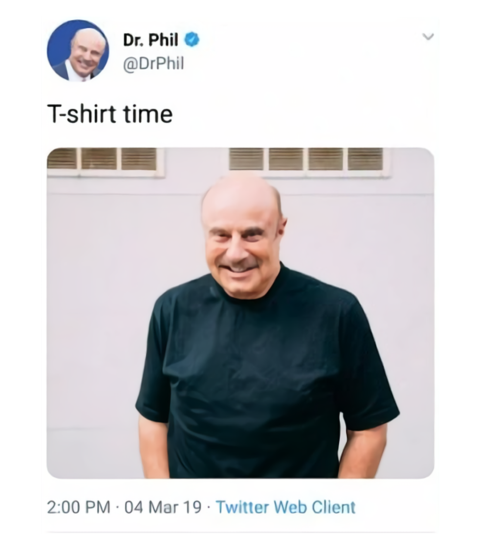Image resolution: width=481 pixels, height=550 pixels.
Task: Click the man's bald head in photo
Action: click(x=242, y=196)
